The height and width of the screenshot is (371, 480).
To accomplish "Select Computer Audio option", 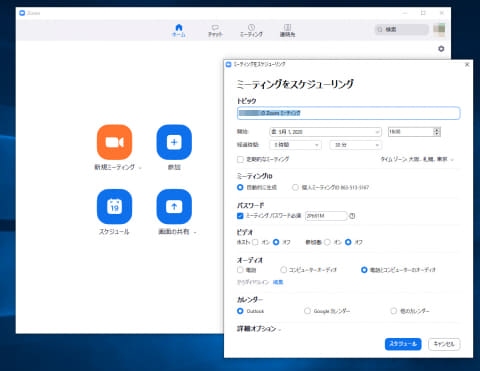I will tap(283, 270).
